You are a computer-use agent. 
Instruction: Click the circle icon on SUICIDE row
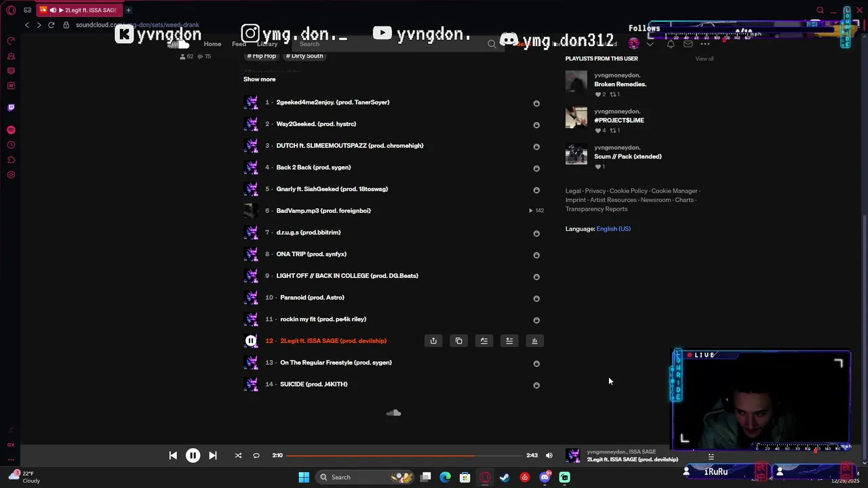(536, 385)
